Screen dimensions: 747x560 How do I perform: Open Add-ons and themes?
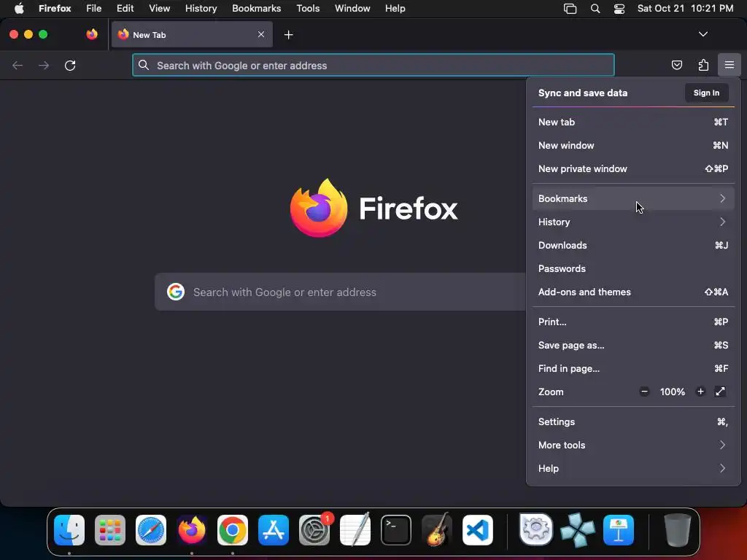633,292
